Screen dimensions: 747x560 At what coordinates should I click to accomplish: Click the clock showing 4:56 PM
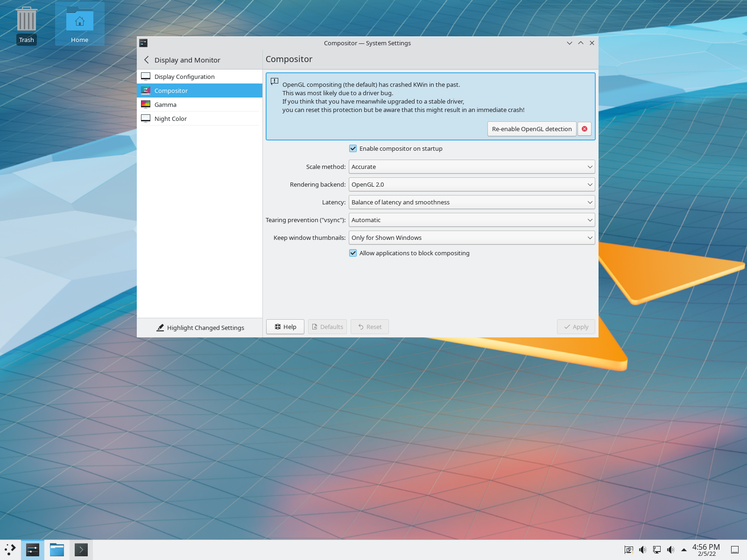[x=706, y=550]
